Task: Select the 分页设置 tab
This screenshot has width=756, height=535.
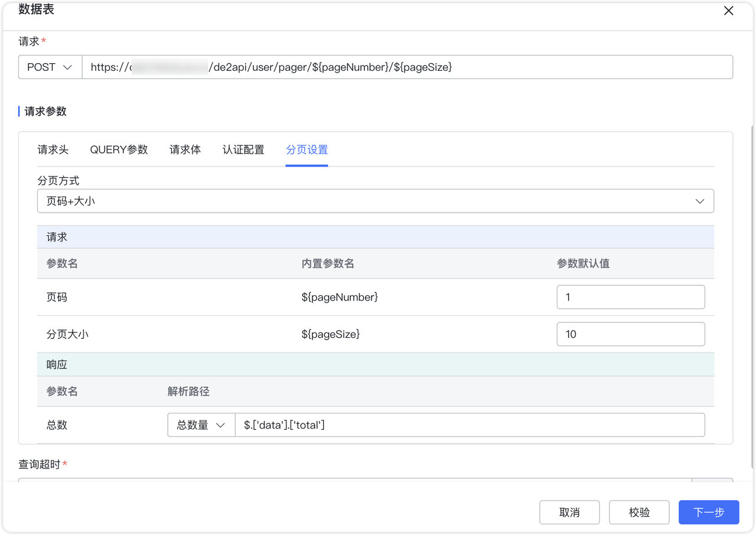Action: tap(307, 150)
